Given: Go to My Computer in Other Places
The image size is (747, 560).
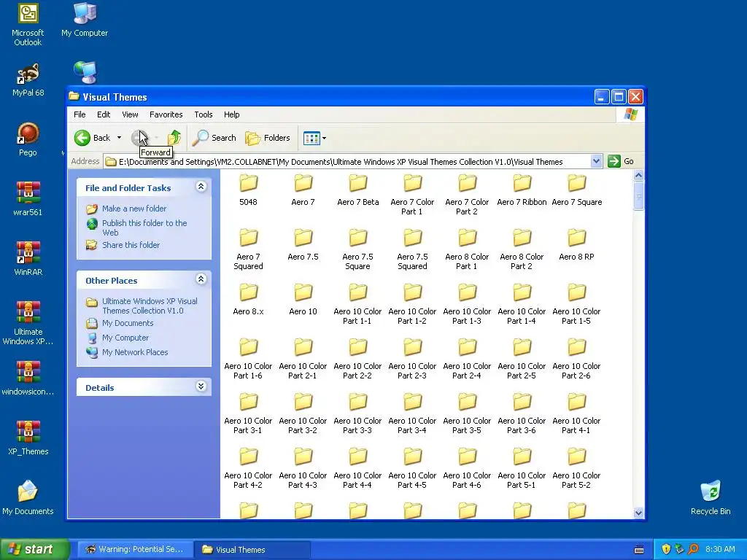Looking at the screenshot, I should (x=125, y=338).
